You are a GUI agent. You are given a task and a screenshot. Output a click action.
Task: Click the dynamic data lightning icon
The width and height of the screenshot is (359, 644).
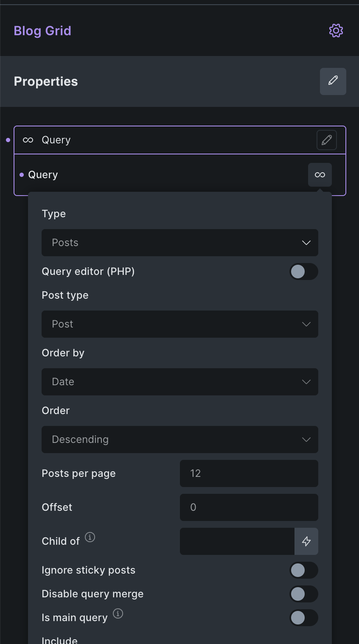(306, 541)
